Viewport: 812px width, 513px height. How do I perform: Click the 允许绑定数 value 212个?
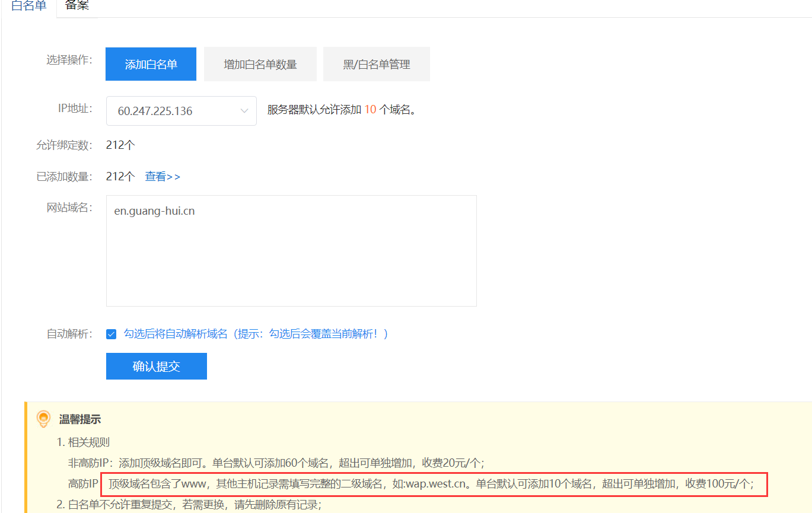(x=120, y=145)
